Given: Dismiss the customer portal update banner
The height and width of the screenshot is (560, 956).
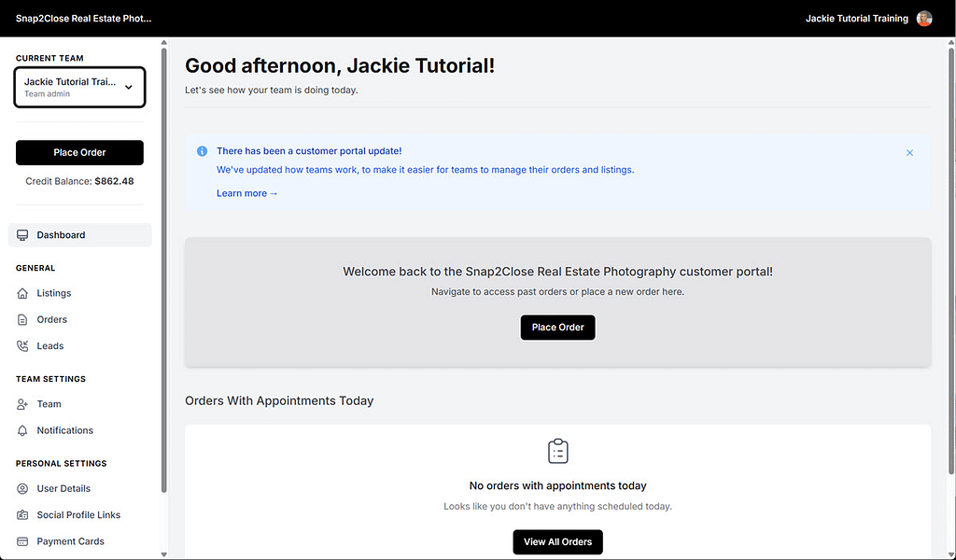Looking at the screenshot, I should [910, 152].
